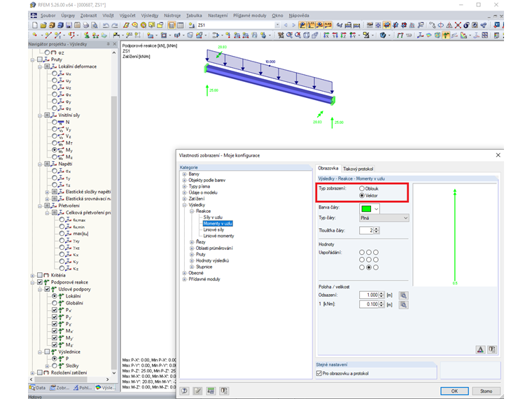
Task: Click the magnifier icon next to 1 [kNm] field
Action: [x=403, y=304]
